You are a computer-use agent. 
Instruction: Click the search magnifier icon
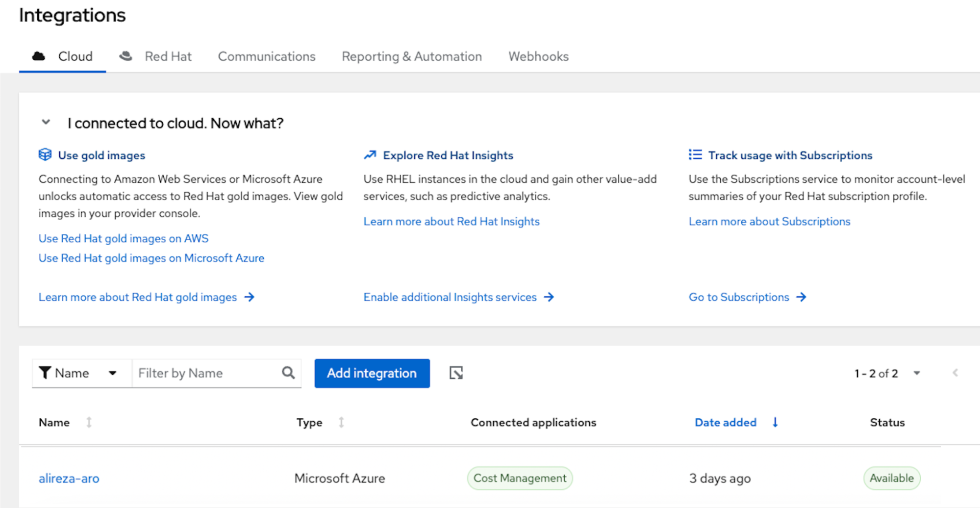tap(289, 373)
